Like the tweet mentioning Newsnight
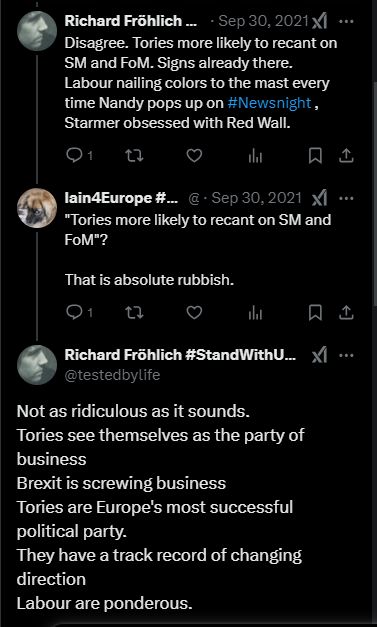 point(194,156)
